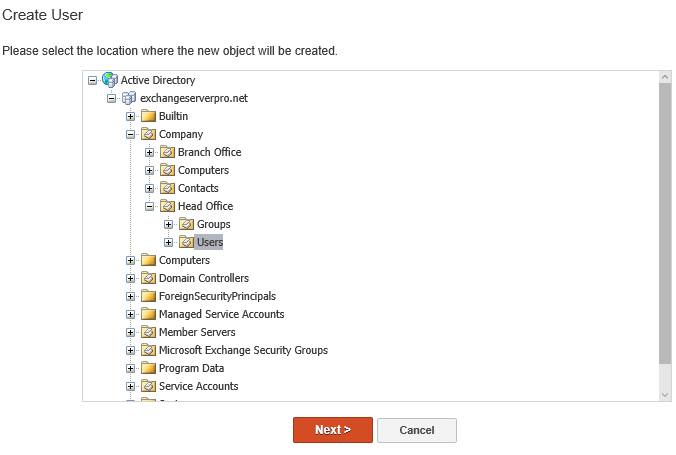Click the tree scrollbar down arrow
Image resolution: width=676 pixels, height=455 pixels.
pos(665,395)
